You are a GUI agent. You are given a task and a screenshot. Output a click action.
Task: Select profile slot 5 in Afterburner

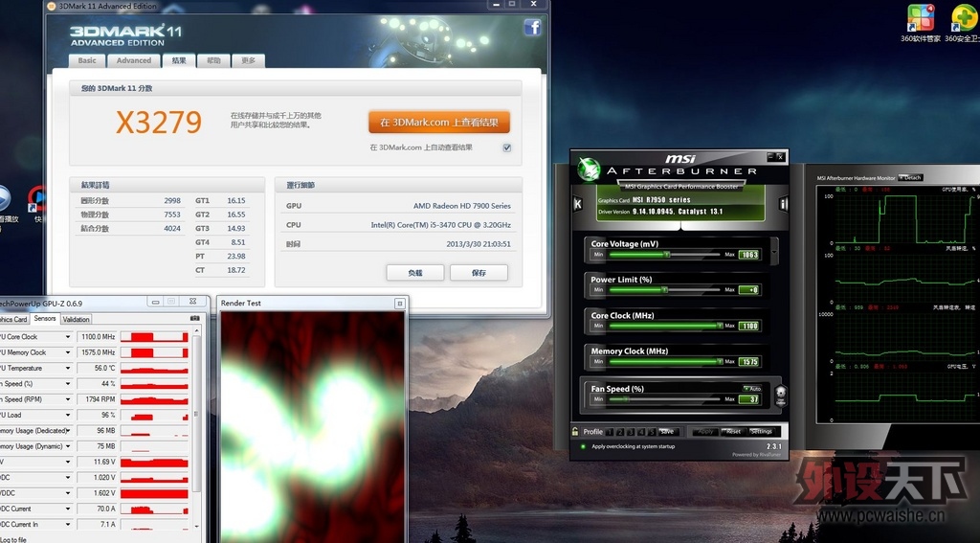click(652, 432)
